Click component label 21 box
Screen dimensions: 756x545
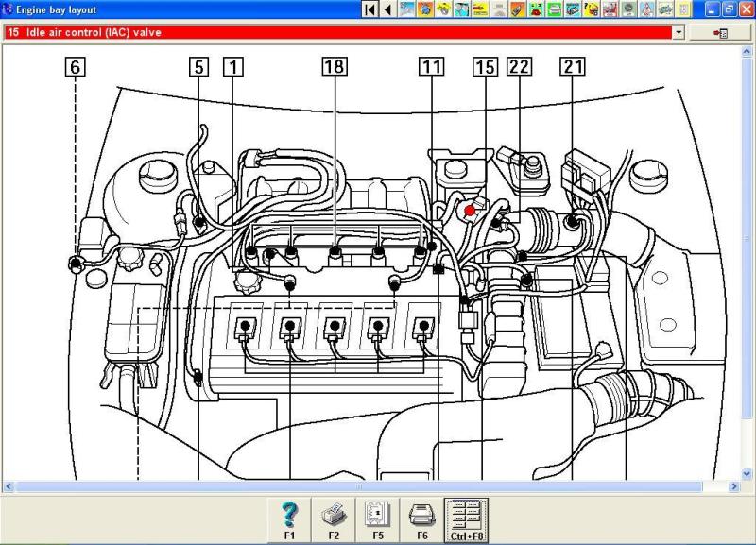(x=572, y=66)
